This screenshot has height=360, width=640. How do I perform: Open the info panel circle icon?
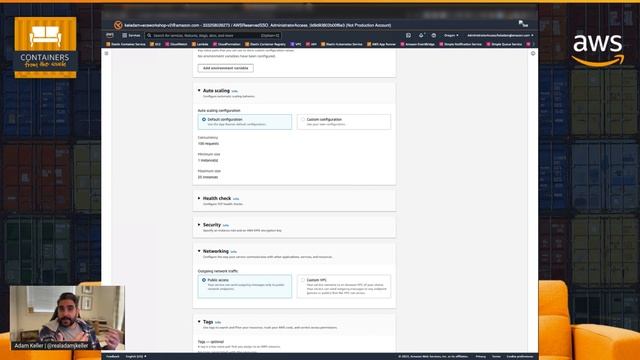(533, 53)
